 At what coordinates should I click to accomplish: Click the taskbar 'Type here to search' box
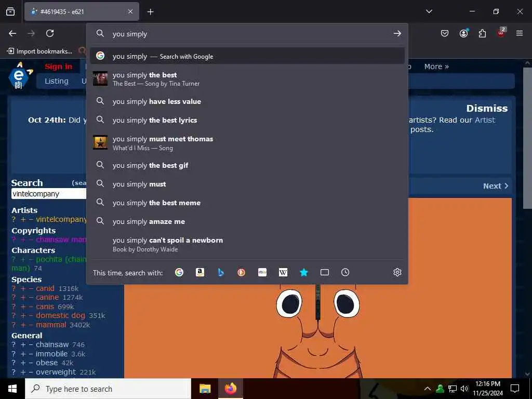pyautogui.click(x=108, y=389)
